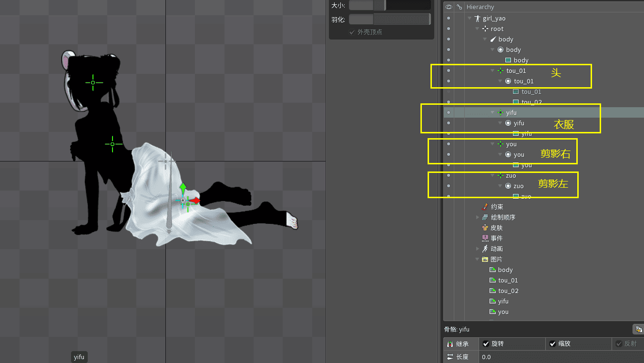Screen dimensions: 644x363
Task: Select the zuo bone in hierarchy
Action: pyautogui.click(x=511, y=176)
